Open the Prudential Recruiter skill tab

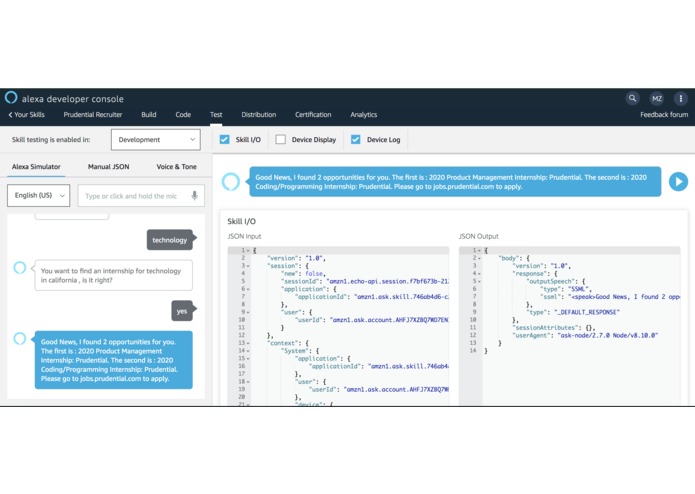[93, 115]
